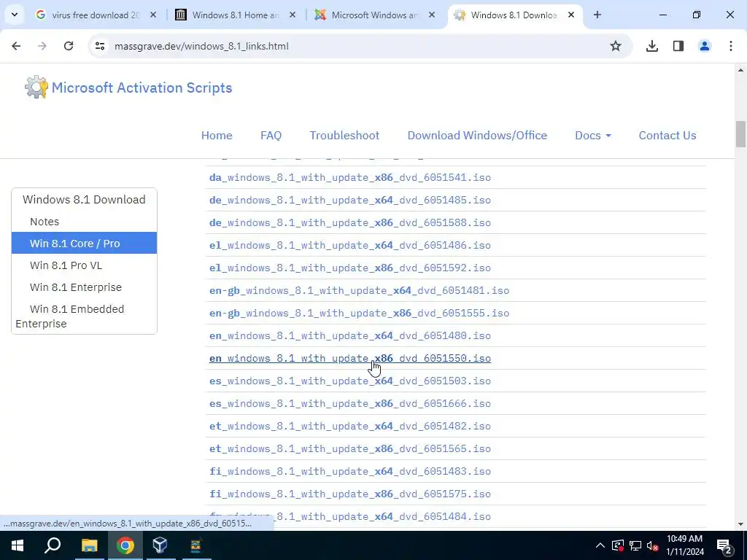Open the Windows Start button
This screenshot has height=560, width=747.
[18, 545]
